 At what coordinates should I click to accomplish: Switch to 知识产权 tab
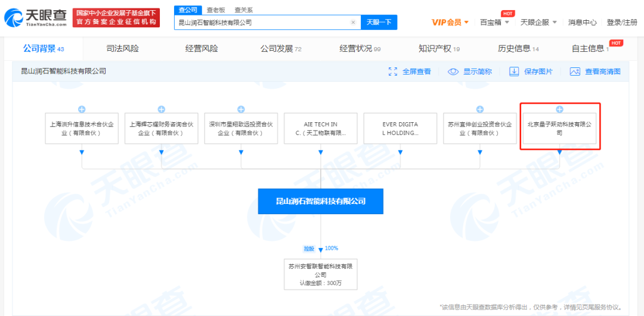pyautogui.click(x=439, y=49)
